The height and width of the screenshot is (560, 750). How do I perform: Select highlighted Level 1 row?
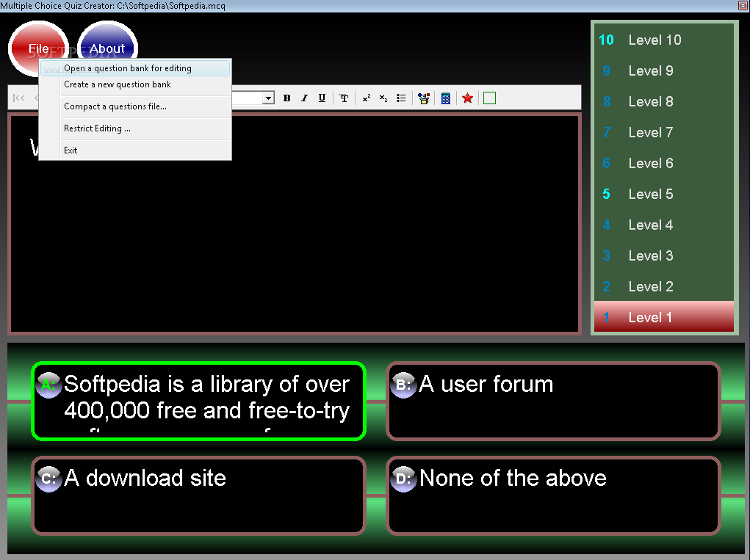click(x=663, y=317)
